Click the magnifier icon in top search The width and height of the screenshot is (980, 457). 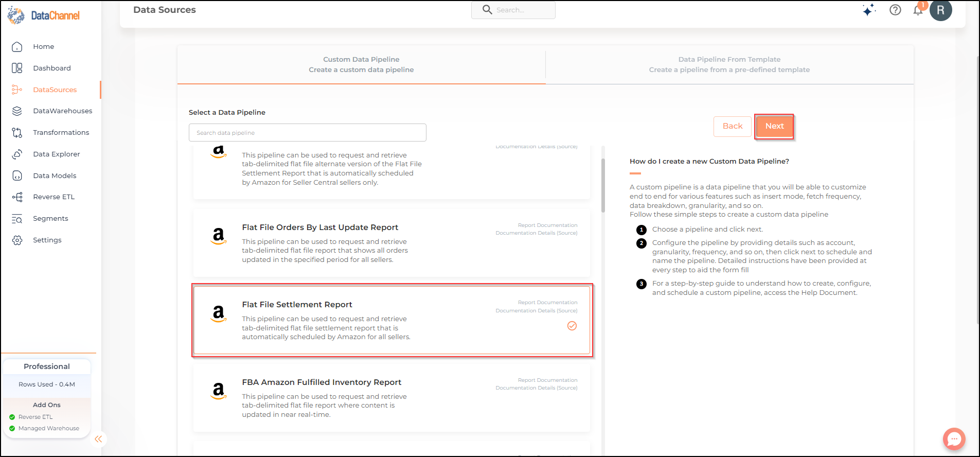pyautogui.click(x=487, y=10)
